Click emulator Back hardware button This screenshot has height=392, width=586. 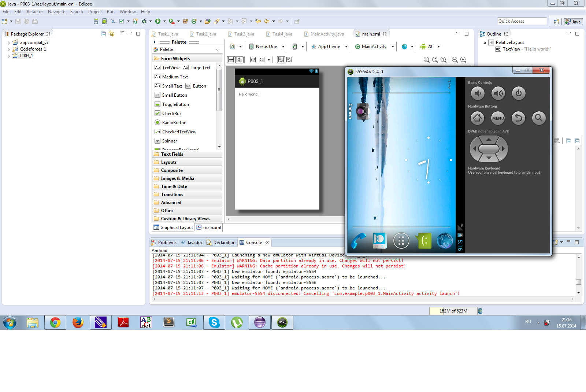pyautogui.click(x=519, y=118)
